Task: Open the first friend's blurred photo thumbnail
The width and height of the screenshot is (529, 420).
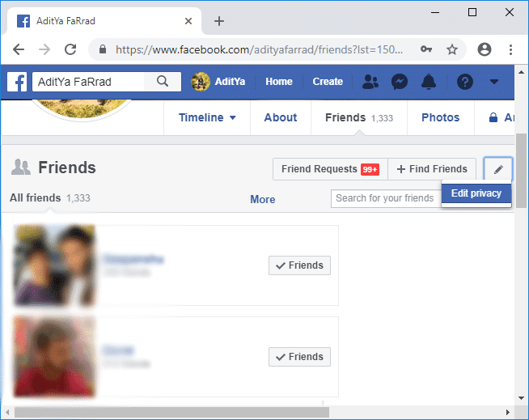Action: click(54, 265)
